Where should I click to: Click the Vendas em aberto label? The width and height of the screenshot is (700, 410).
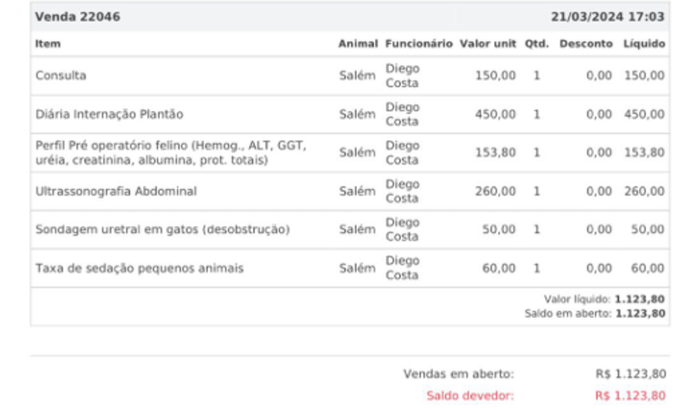459,374
